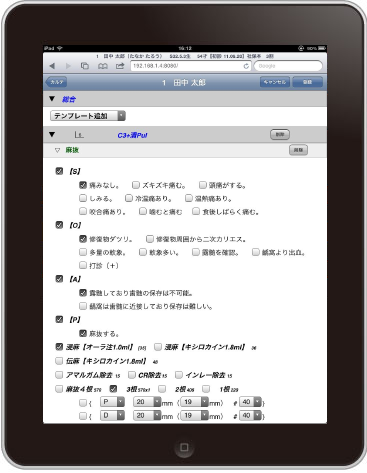Open the D root selector dropdown

(x=112, y=415)
